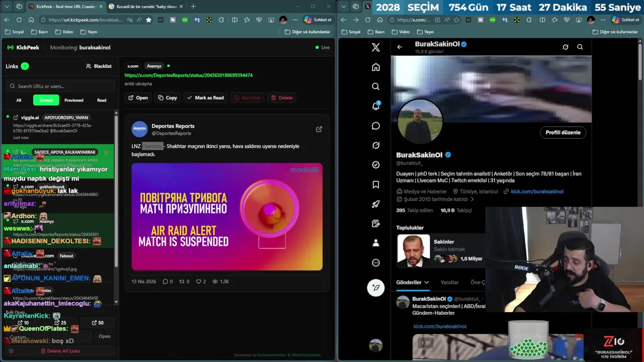Open Yayın bookmarks folder in KickPeek window

pyautogui.click(x=89, y=32)
